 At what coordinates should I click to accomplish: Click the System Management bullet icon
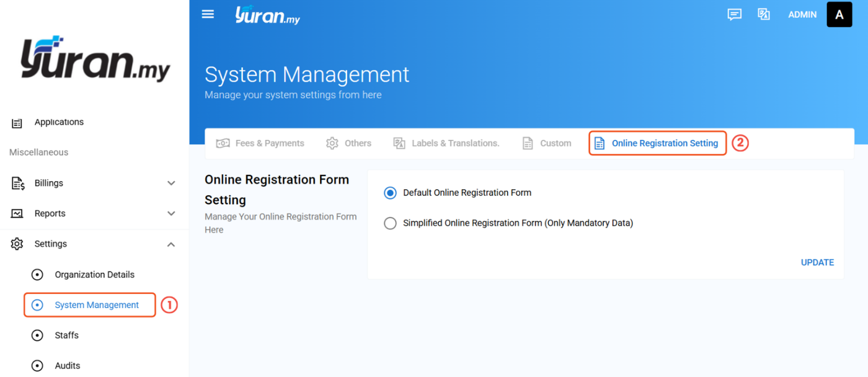(37, 305)
